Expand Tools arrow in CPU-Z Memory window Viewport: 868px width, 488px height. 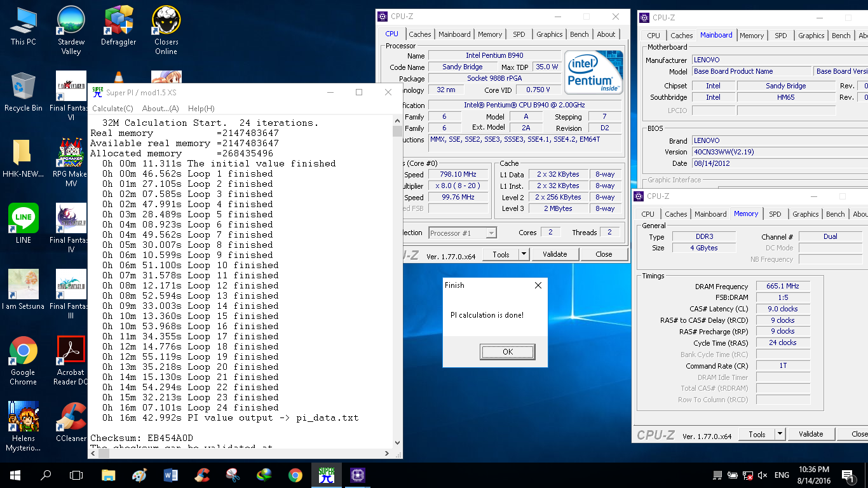780,434
